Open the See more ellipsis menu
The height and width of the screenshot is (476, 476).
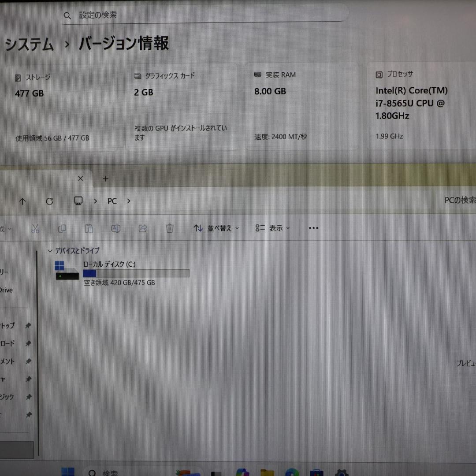313,228
